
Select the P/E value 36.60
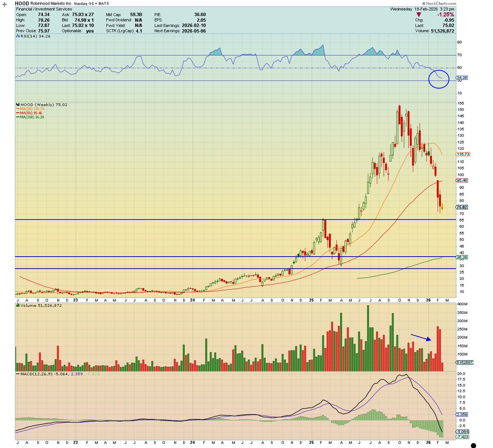point(200,14)
